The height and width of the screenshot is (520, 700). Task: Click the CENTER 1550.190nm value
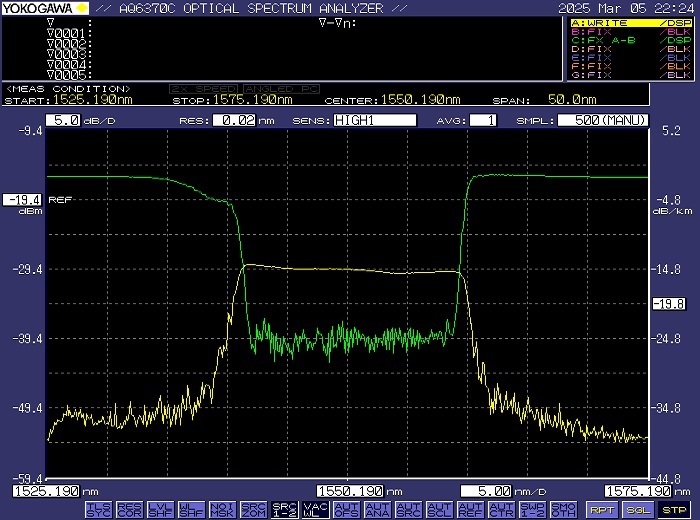tap(421, 99)
